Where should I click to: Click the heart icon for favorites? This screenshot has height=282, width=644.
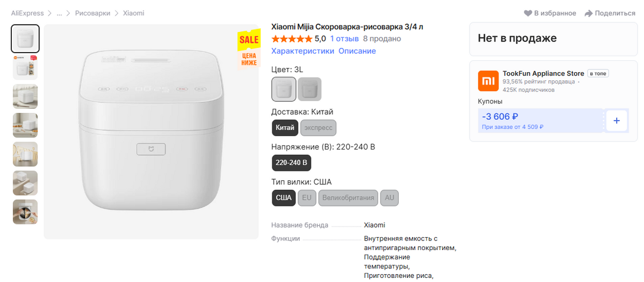pyautogui.click(x=528, y=13)
